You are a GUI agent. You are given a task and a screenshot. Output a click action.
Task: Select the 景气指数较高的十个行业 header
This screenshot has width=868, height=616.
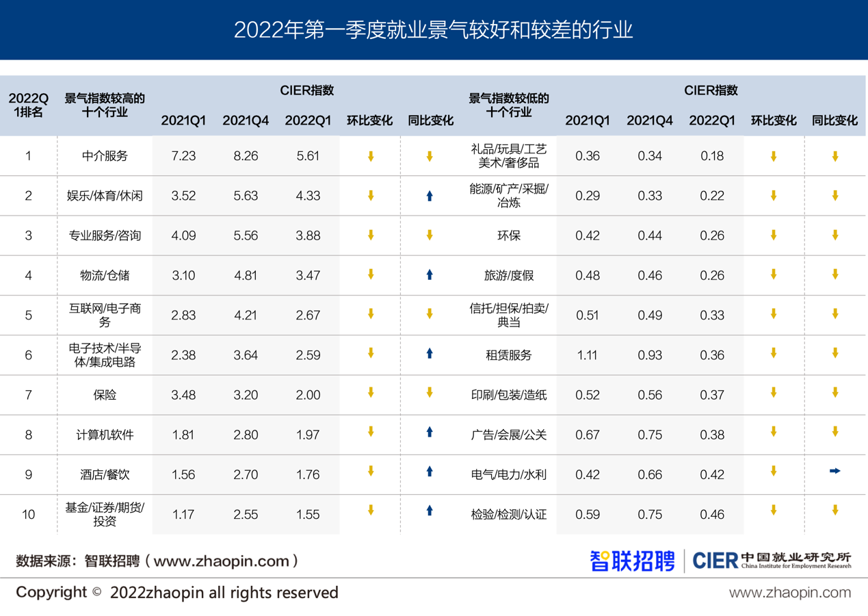coord(105,105)
